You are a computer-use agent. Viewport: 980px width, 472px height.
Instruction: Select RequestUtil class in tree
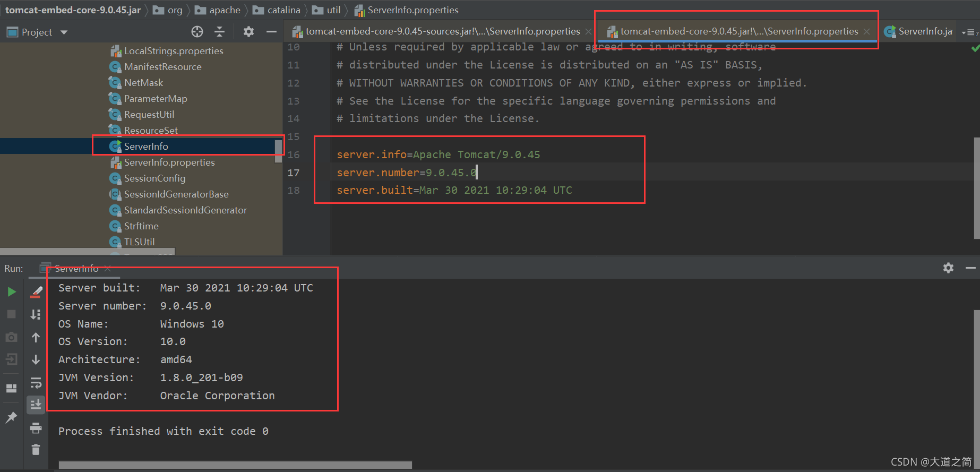tap(142, 115)
